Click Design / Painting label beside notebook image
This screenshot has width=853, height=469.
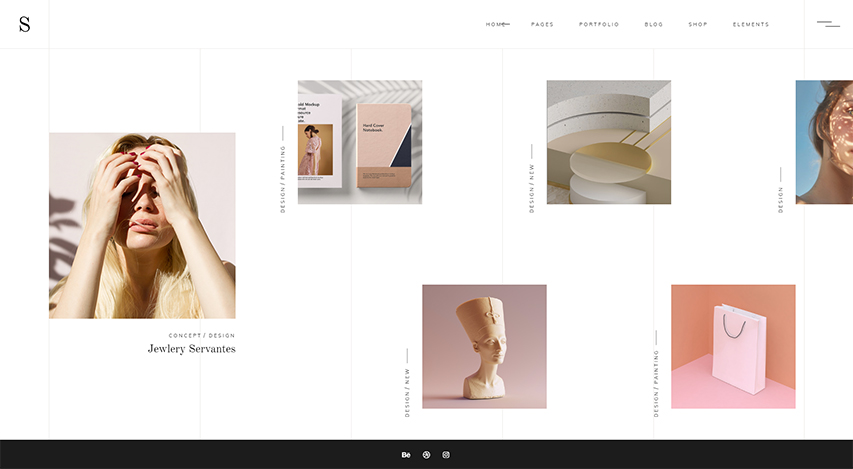(x=283, y=178)
